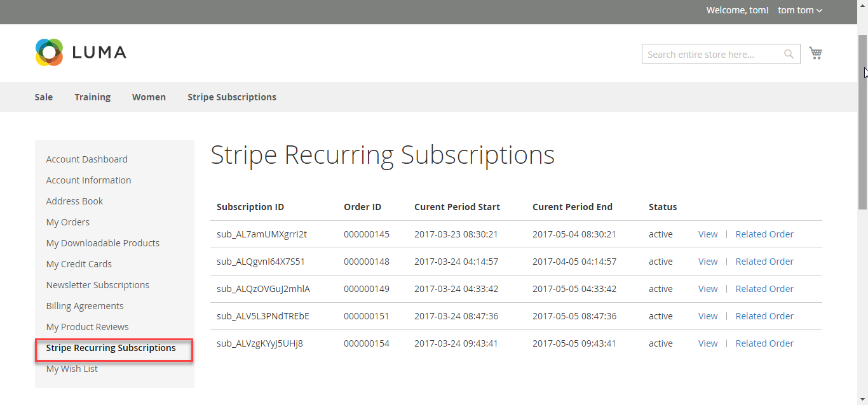Image resolution: width=868 pixels, height=405 pixels.
Task: Go to Billing Agreements
Action: (x=85, y=306)
